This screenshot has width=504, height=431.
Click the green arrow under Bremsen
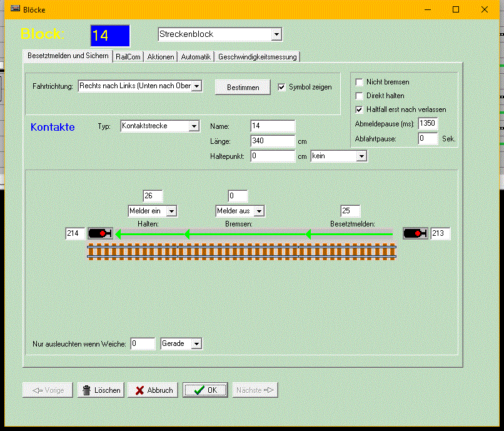(x=245, y=234)
